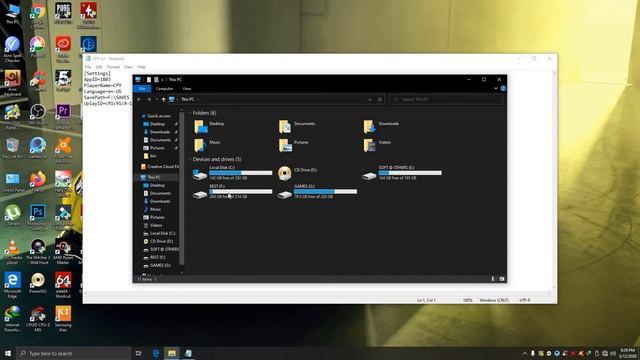Open Samsung Kies desktop shortcut
This screenshot has height=360, width=640.
(63, 318)
